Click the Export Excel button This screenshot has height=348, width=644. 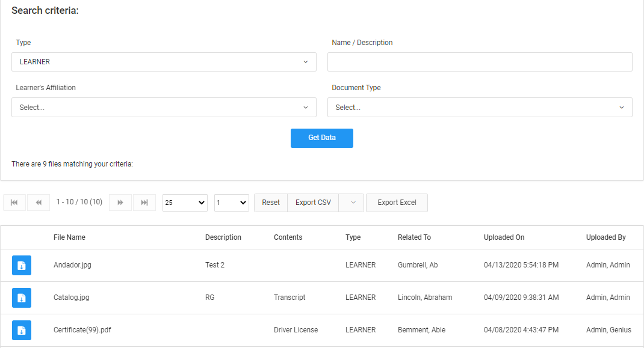[x=397, y=203]
